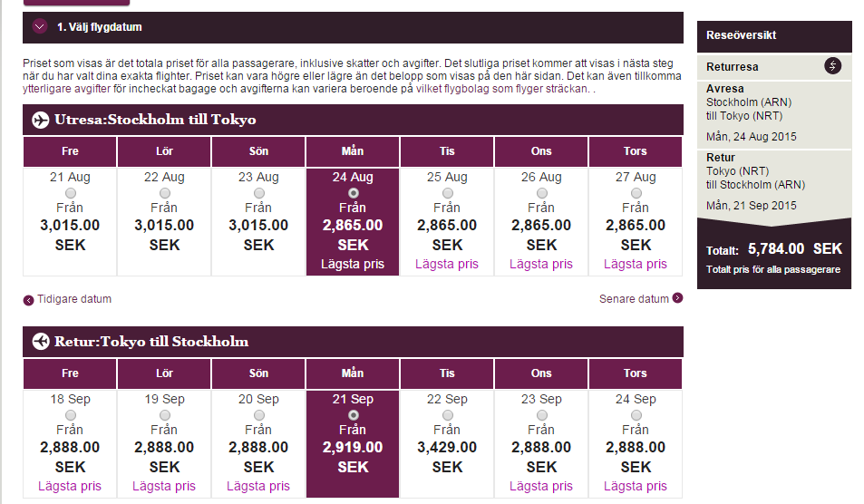
Task: Pick the 18 Sep return radio button
Action: 71,415
